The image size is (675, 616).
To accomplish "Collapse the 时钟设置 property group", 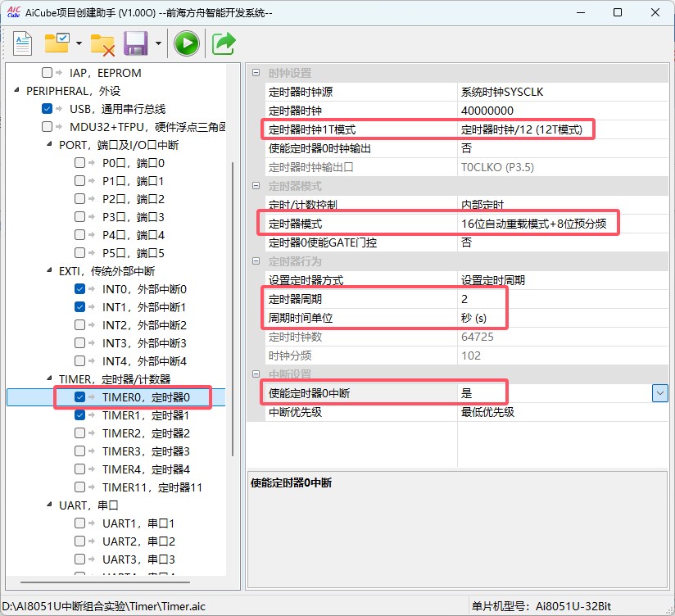I will [x=256, y=73].
